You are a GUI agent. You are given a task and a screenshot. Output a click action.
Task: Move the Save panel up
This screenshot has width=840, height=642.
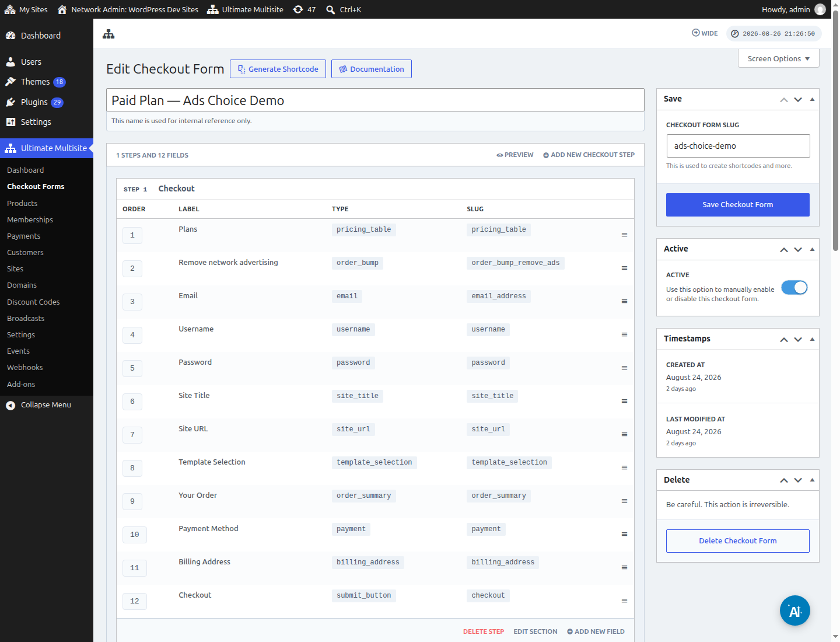pos(784,100)
